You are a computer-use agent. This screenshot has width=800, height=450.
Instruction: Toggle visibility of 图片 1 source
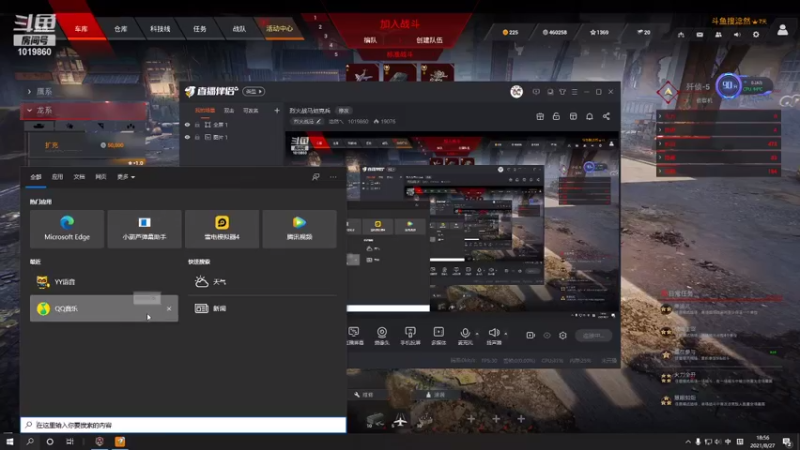click(187, 137)
